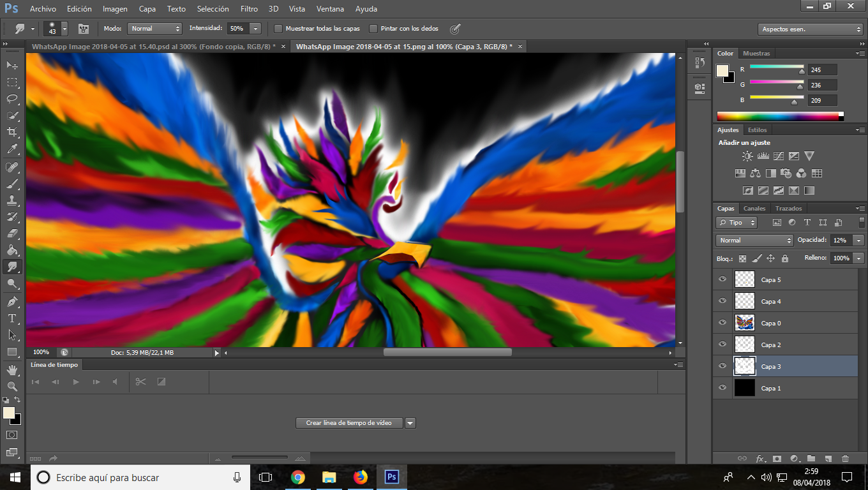Viewport: 868px width, 490px height.
Task: Hide layer Capa 5
Action: pyautogui.click(x=722, y=279)
